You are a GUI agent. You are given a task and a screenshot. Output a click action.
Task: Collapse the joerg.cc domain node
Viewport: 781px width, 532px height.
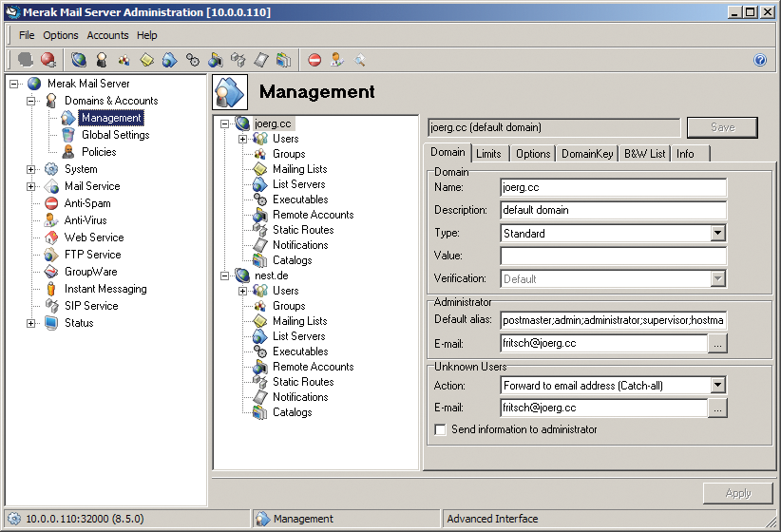(x=225, y=123)
